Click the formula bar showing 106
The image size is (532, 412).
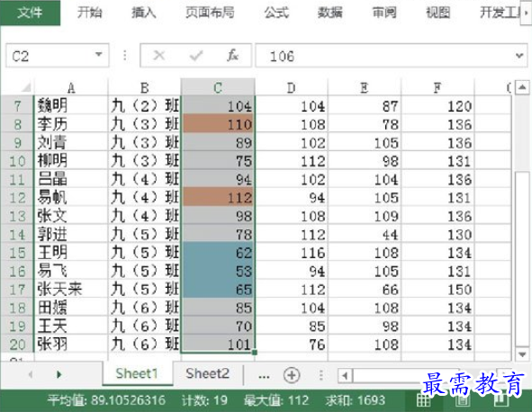click(383, 56)
